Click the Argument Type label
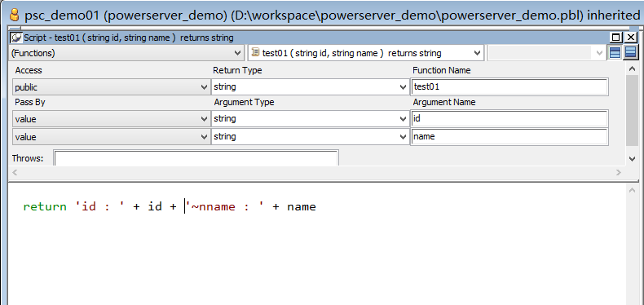644x305 pixels. tap(244, 103)
